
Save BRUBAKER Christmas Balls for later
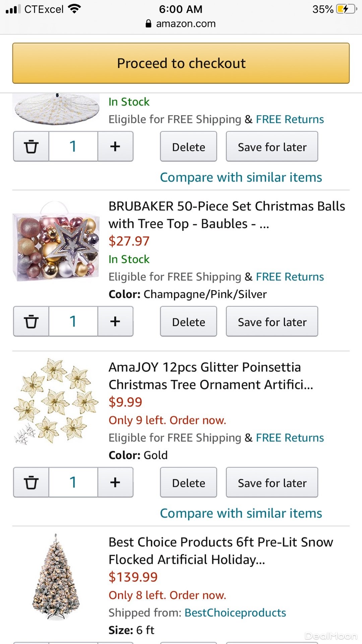272,322
